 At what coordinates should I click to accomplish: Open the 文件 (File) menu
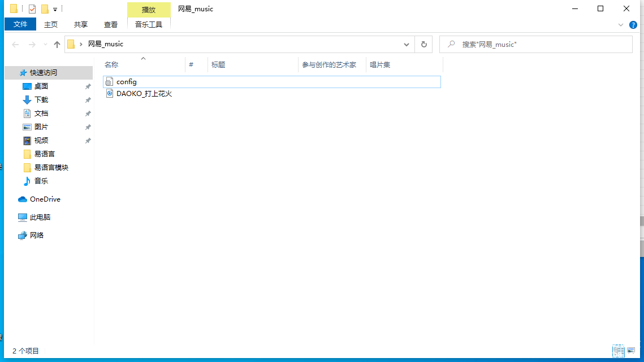point(20,24)
